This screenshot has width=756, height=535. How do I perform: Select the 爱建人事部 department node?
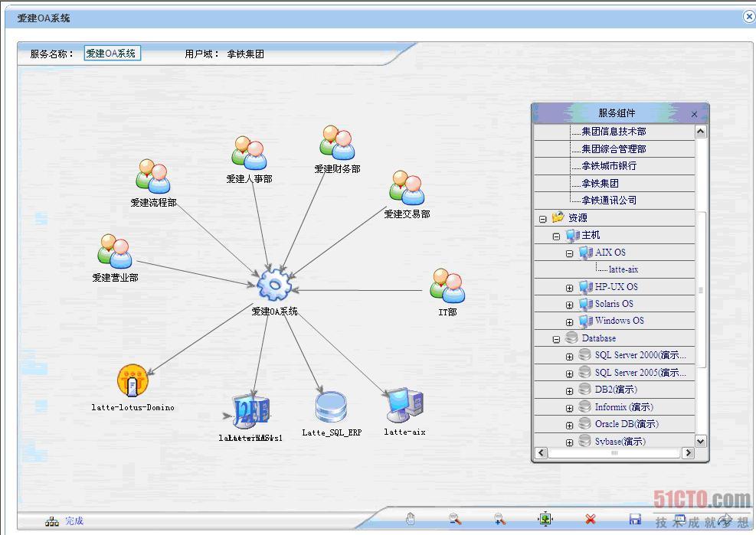[x=249, y=153]
